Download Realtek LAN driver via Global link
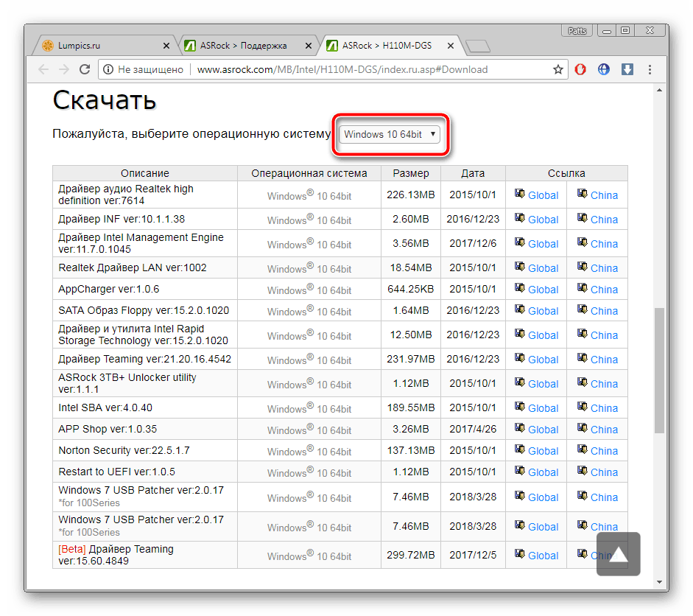Viewport: 693px width, 616px height. pos(543,268)
